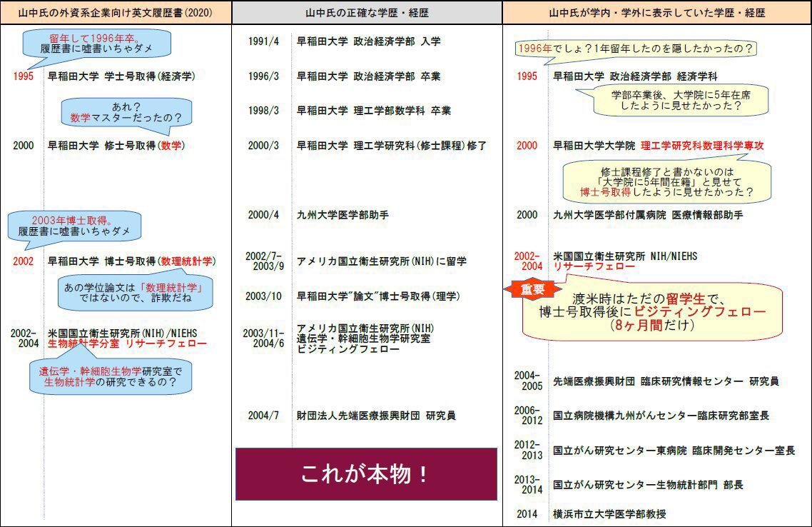
Task: Select the bubble '渡米時はただの留学生で'
Action: click(x=652, y=312)
